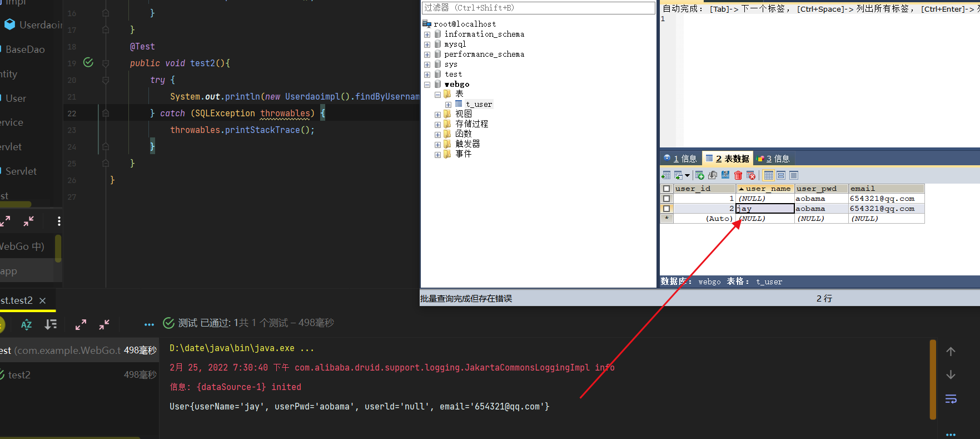Expand the test database node
The width and height of the screenshot is (980, 439).
click(427, 75)
